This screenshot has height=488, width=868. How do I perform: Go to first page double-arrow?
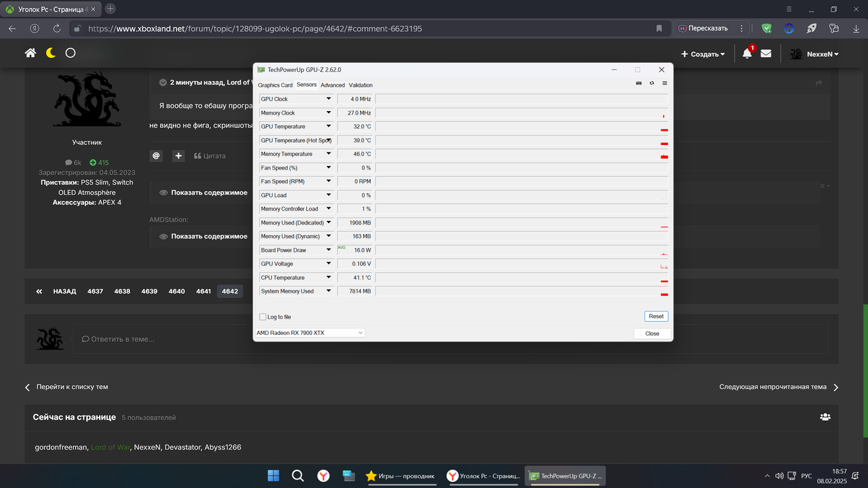coord(39,291)
